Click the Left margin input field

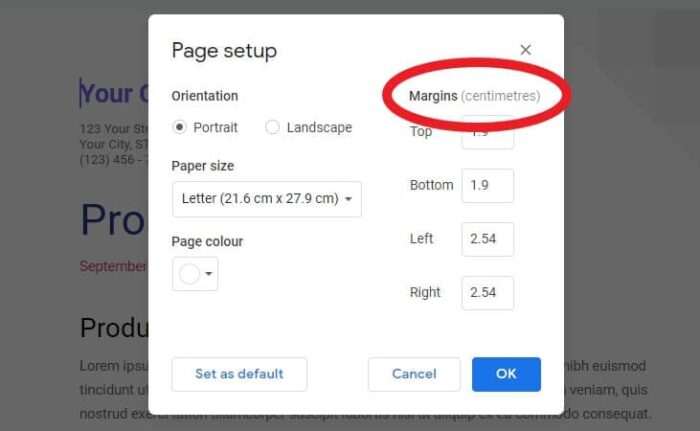pyautogui.click(x=488, y=239)
